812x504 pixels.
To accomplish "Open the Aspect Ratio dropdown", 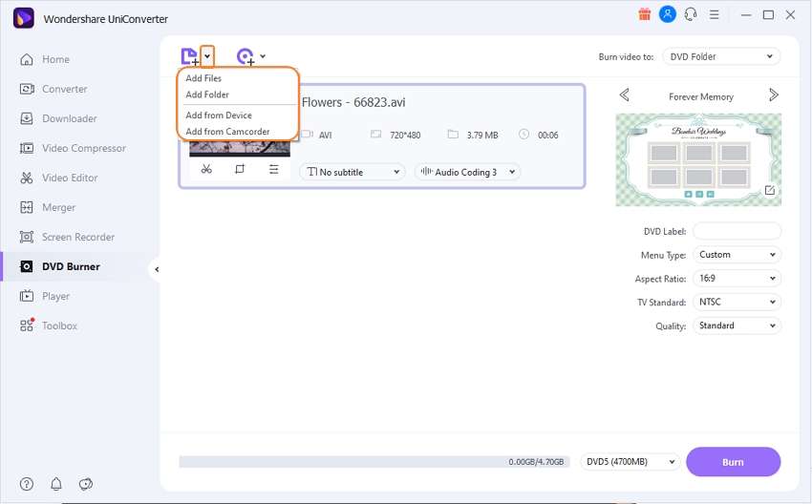I will pyautogui.click(x=737, y=279).
